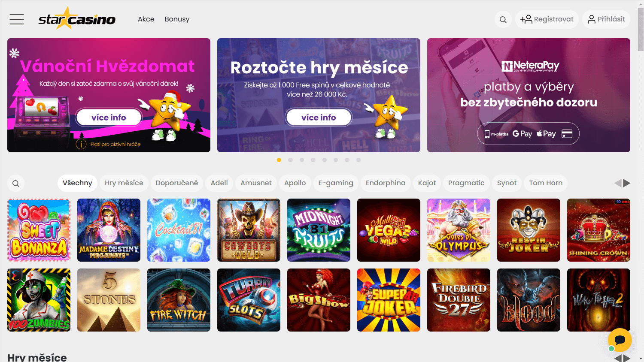Image resolution: width=644 pixels, height=362 pixels.
Task: Open the hamburger navigation menu
Action: click(x=16, y=19)
